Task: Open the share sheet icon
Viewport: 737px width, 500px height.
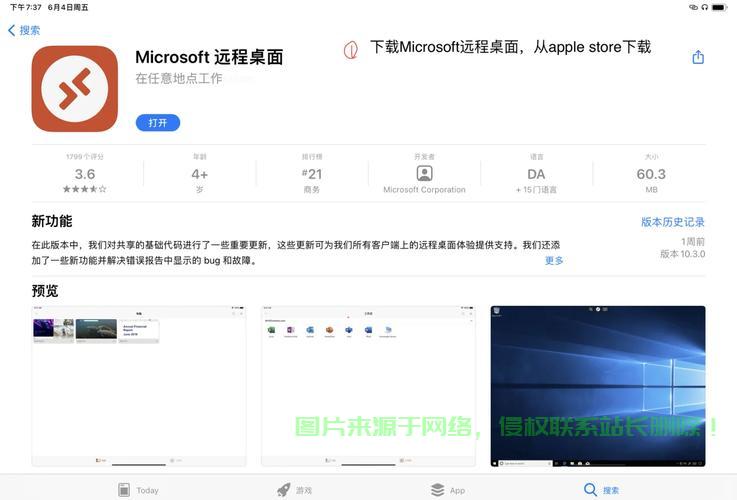Action: point(698,58)
